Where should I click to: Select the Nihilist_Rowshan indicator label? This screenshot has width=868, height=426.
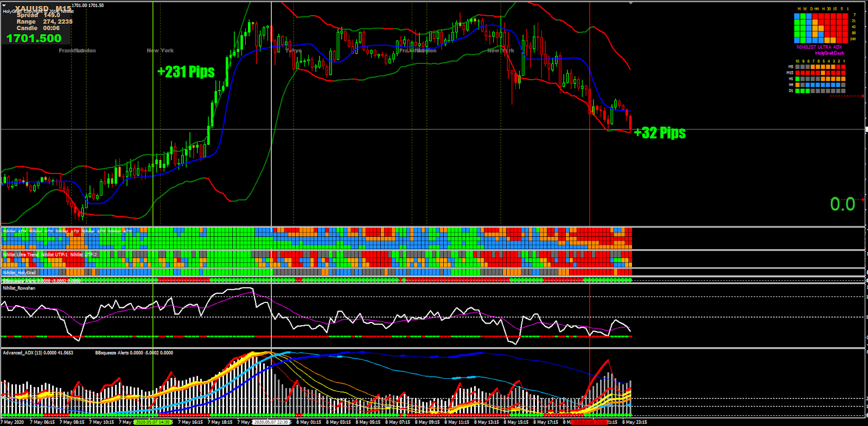tap(19, 288)
